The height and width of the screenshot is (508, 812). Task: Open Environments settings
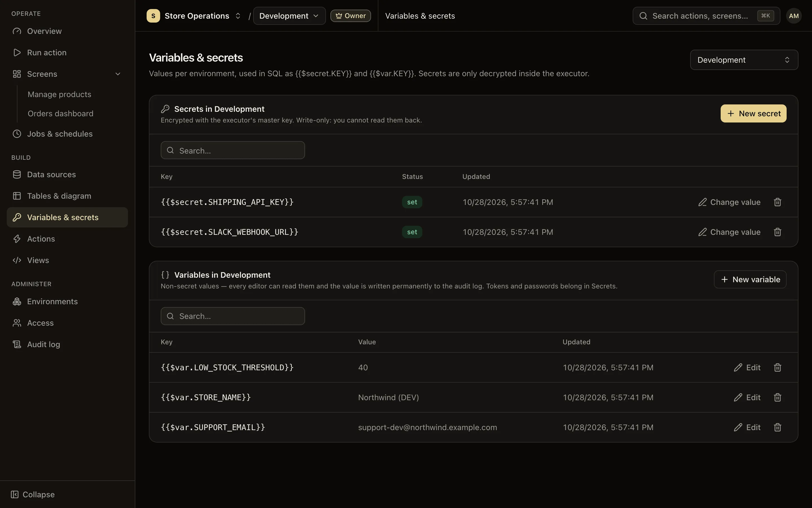tap(67, 301)
